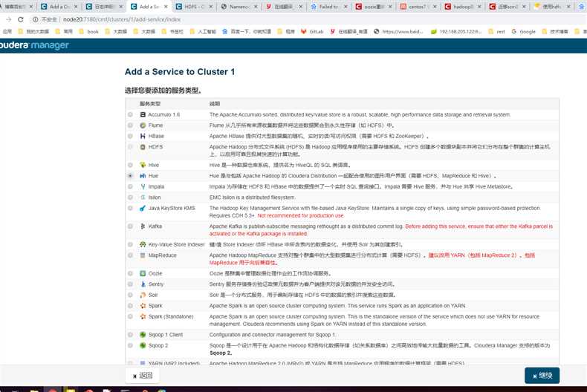Image resolution: width=587 pixels, height=392 pixels.
Task: Select the Hue service radio button
Action: click(130, 176)
